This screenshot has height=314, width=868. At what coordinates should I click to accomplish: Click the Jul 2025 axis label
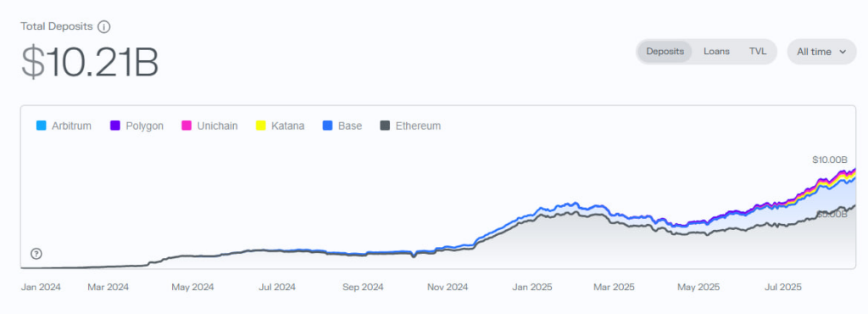pyautogui.click(x=782, y=287)
